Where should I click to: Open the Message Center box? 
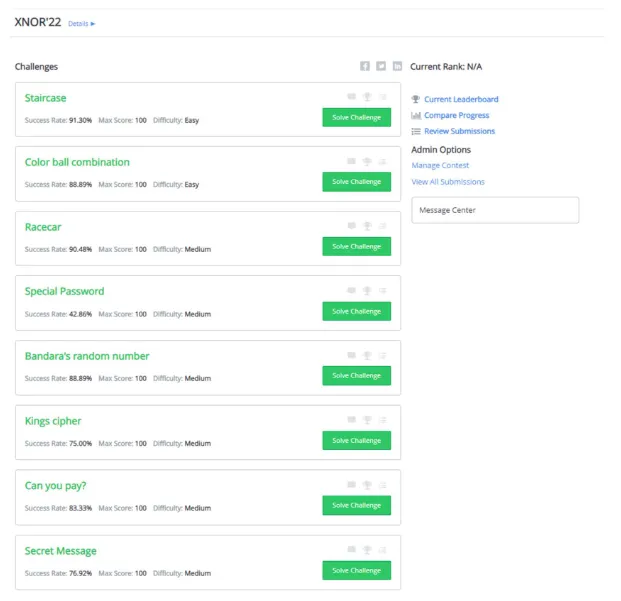(x=495, y=210)
